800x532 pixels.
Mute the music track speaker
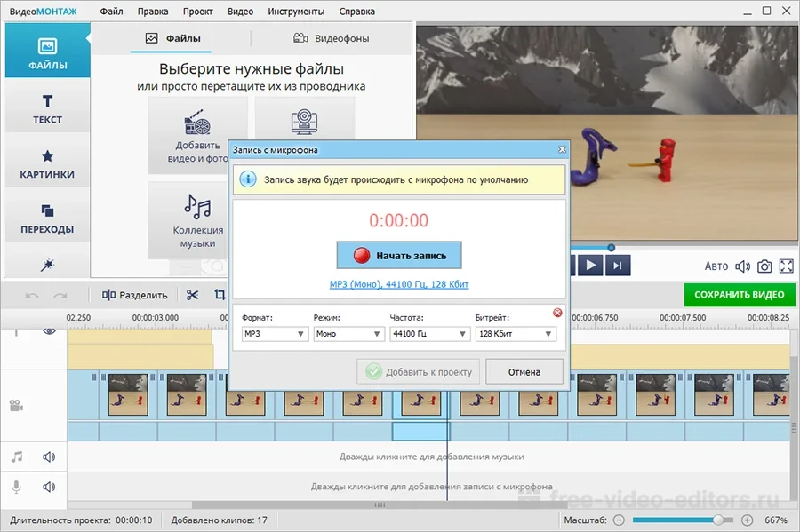49,457
